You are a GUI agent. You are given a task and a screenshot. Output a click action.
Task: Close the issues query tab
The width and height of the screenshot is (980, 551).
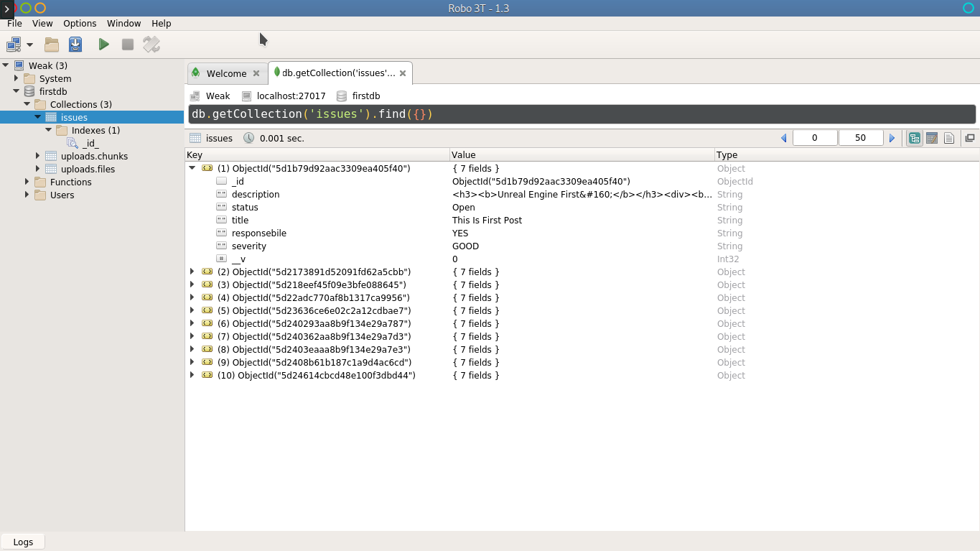click(403, 73)
